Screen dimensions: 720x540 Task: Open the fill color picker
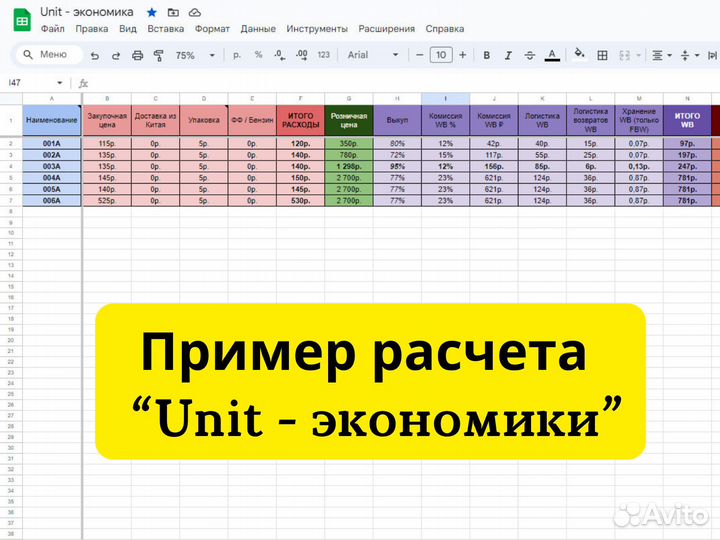click(579, 54)
